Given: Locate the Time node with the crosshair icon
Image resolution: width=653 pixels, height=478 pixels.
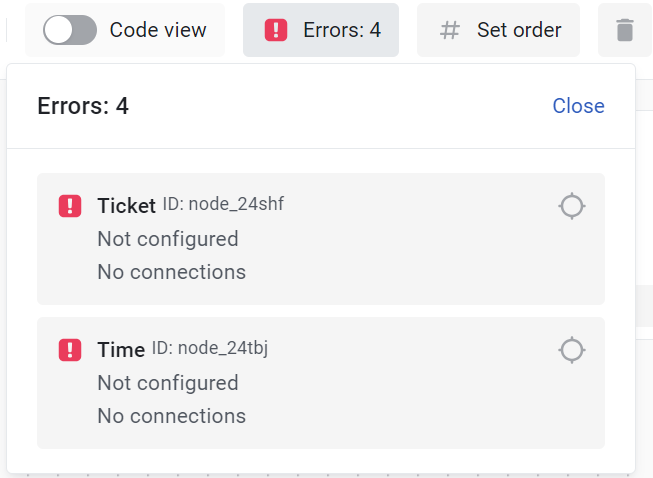Looking at the screenshot, I should point(571,350).
